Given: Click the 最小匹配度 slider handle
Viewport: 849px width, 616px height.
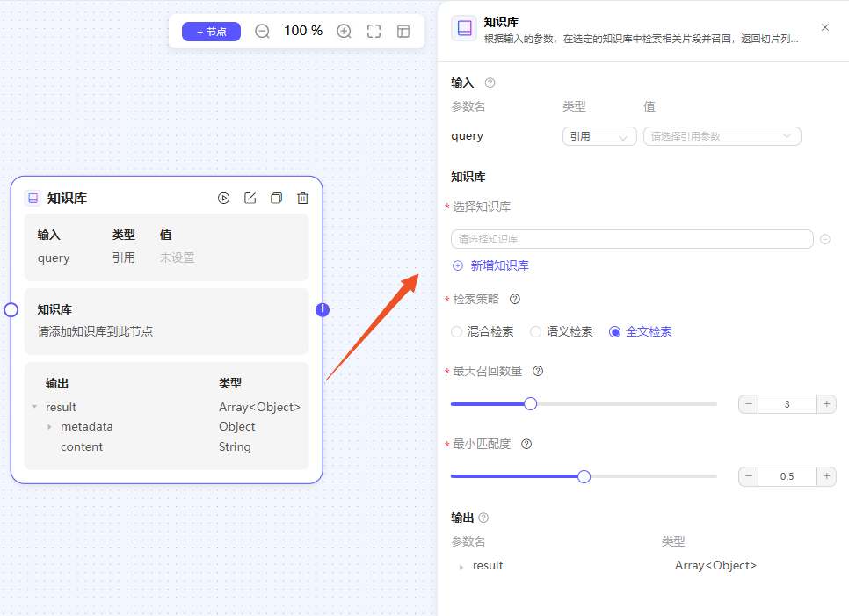Looking at the screenshot, I should (584, 476).
